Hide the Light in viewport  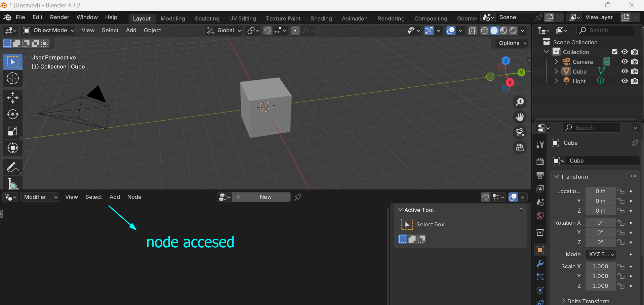click(x=625, y=81)
